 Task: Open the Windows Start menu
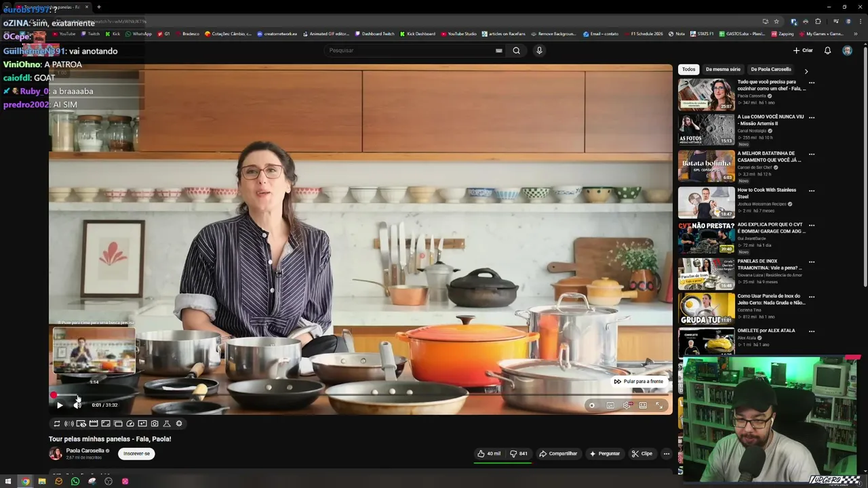coord(8,481)
